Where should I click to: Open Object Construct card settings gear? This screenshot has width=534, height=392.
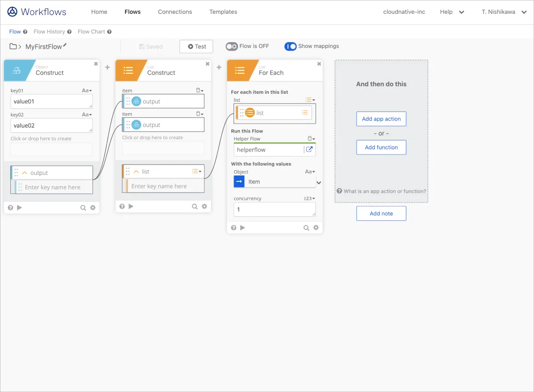[x=93, y=207]
